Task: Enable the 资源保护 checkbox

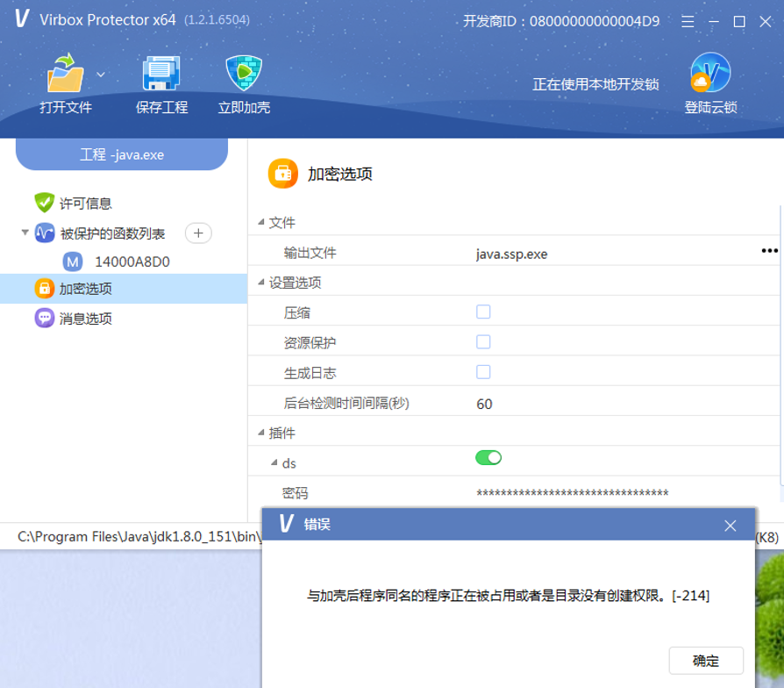Action: click(x=483, y=341)
